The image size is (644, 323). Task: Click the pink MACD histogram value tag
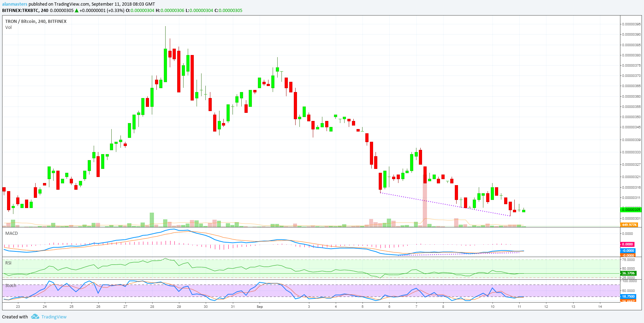pos(627,244)
